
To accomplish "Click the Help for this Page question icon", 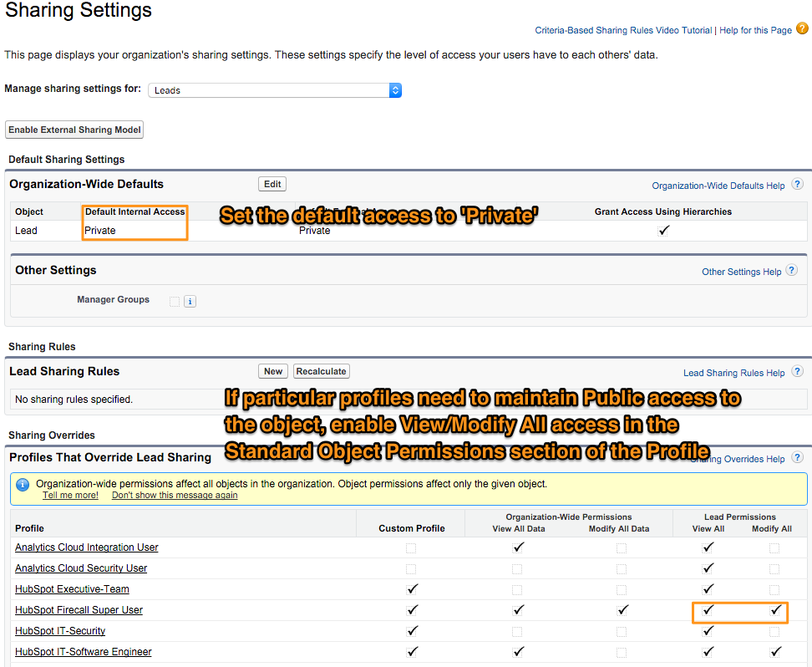I will (x=802, y=28).
